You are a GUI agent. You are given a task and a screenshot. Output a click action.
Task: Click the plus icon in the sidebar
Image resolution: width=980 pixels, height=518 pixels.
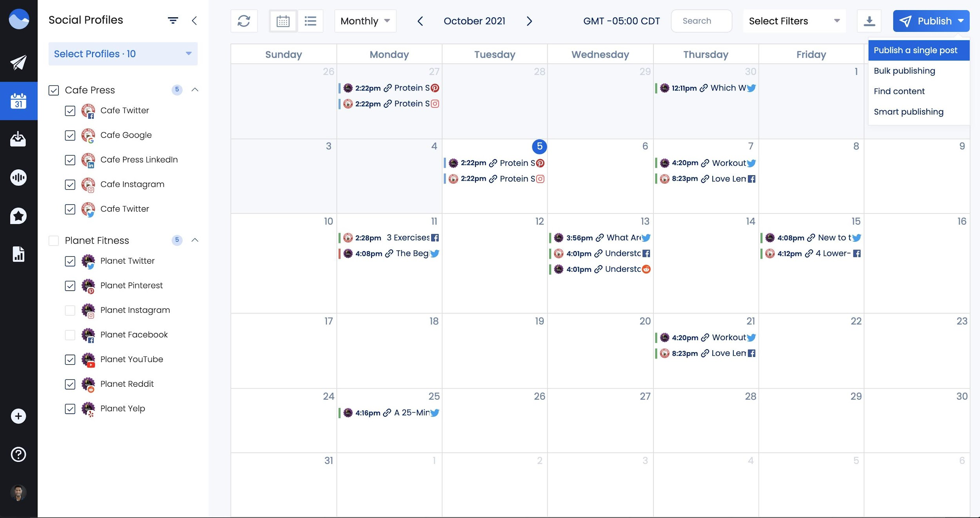pos(18,416)
